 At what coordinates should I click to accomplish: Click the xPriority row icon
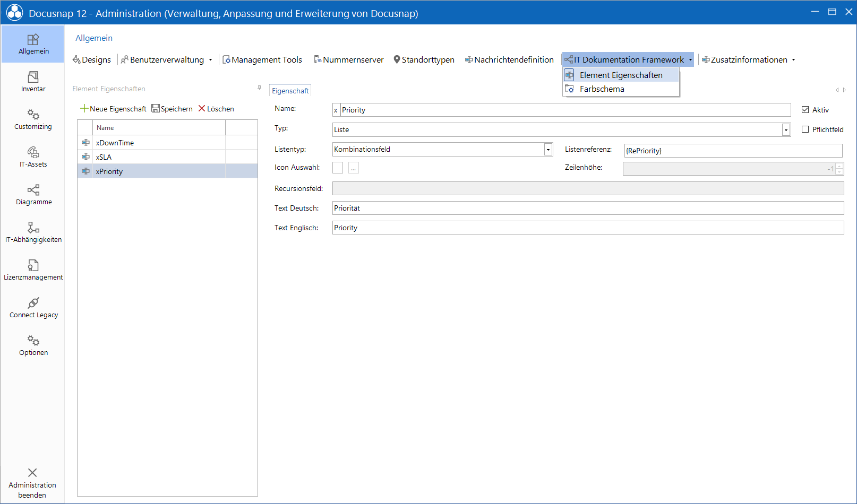[x=85, y=171]
